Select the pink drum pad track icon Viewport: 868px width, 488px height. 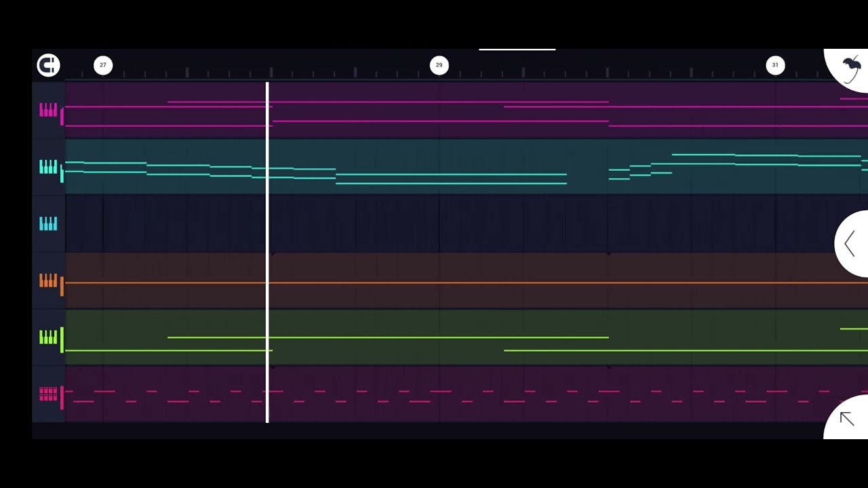pyautogui.click(x=48, y=394)
